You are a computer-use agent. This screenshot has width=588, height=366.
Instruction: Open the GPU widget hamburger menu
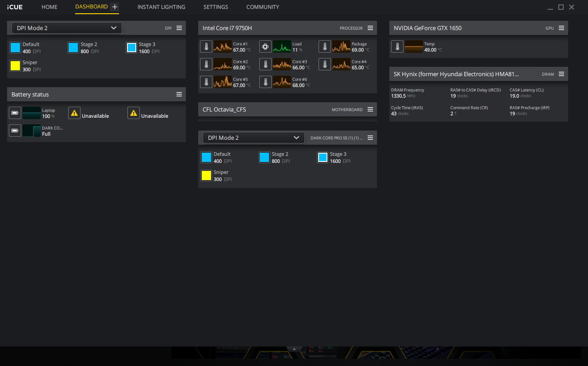coord(561,28)
